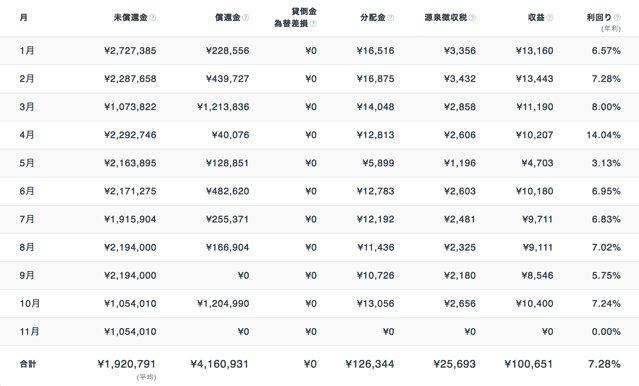Click the 合計 row label

tap(28, 364)
